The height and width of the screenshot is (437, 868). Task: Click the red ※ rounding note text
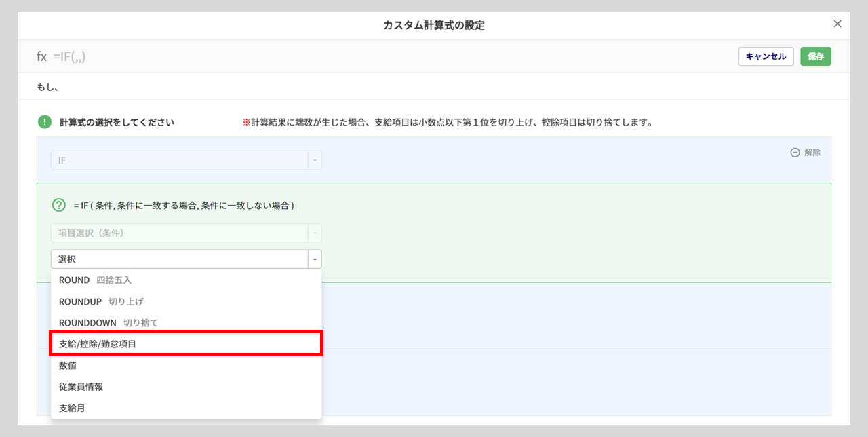[x=448, y=123]
